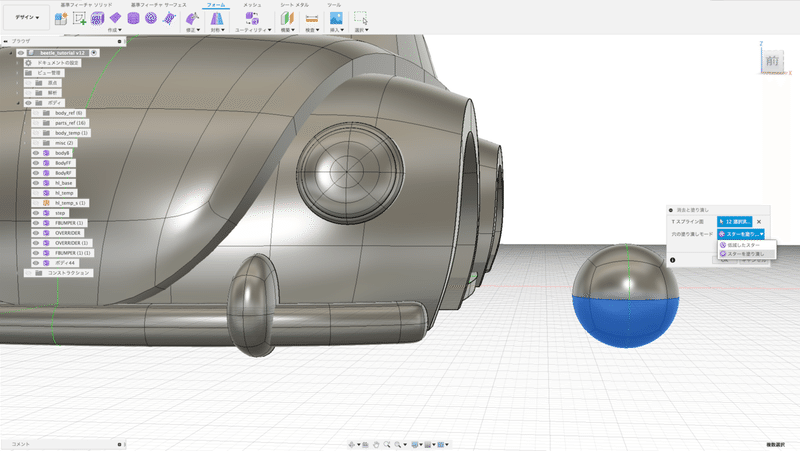The image size is (800, 451).
Task: Open the 穴の塗り潰しモード dropdown
Action: [739, 234]
